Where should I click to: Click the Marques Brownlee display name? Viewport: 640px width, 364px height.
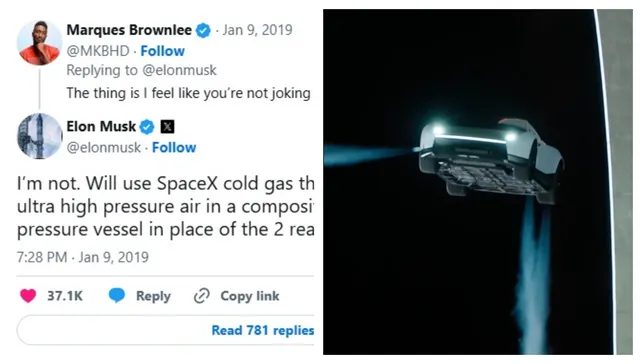129,30
